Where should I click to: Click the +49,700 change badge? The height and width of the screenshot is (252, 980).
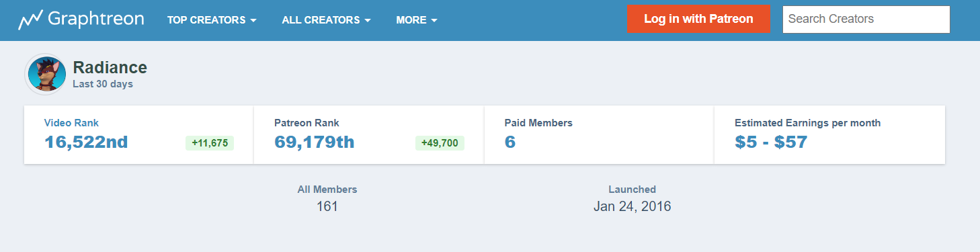click(x=440, y=142)
